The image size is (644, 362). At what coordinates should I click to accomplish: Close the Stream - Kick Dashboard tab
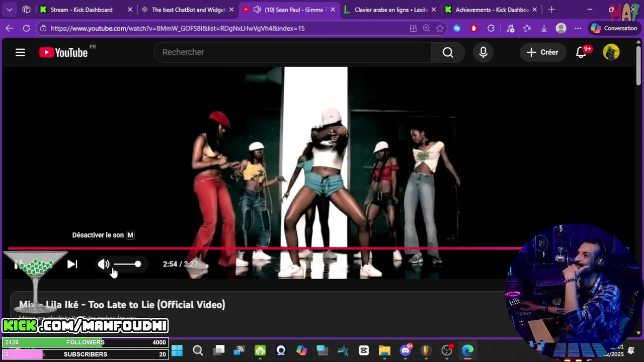[130, 10]
